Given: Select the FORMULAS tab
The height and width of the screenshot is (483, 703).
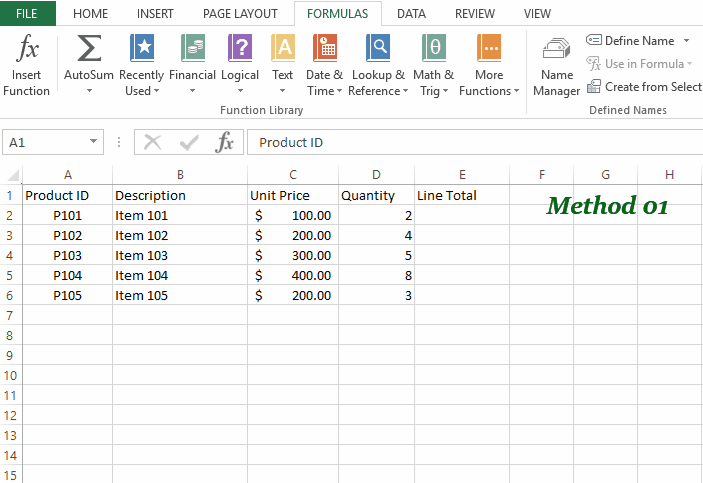Looking at the screenshot, I should click(338, 13).
